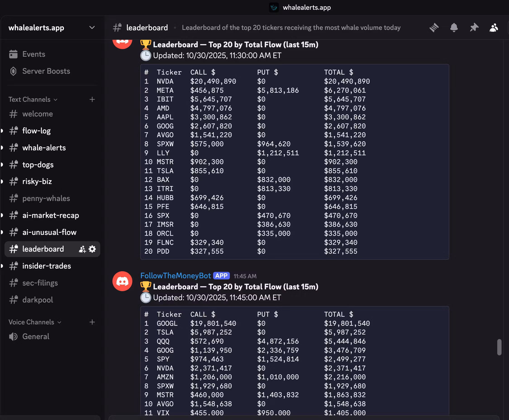Open whalealerts.app server dropdown menu
This screenshot has width=509, height=420.
tap(92, 28)
